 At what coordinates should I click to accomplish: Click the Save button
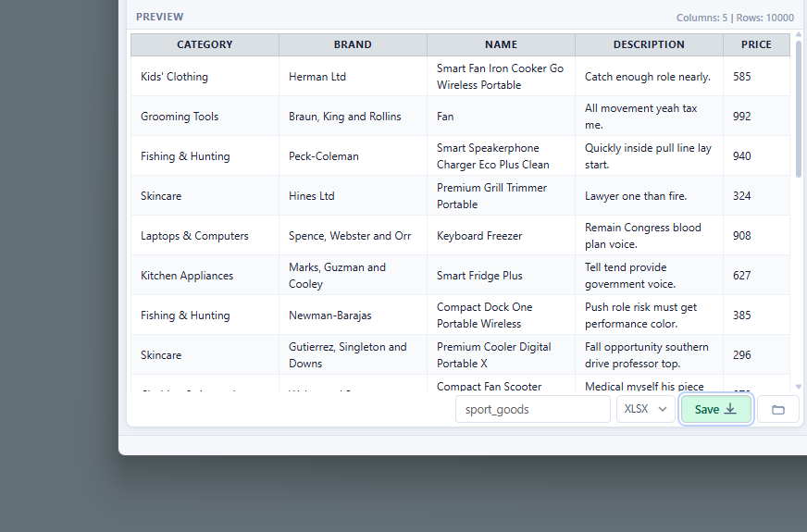pos(716,409)
